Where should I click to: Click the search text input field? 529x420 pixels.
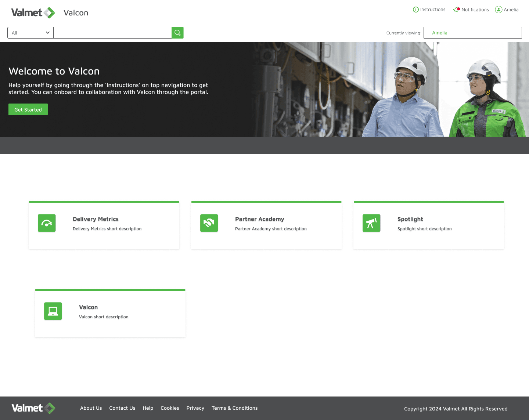point(112,33)
